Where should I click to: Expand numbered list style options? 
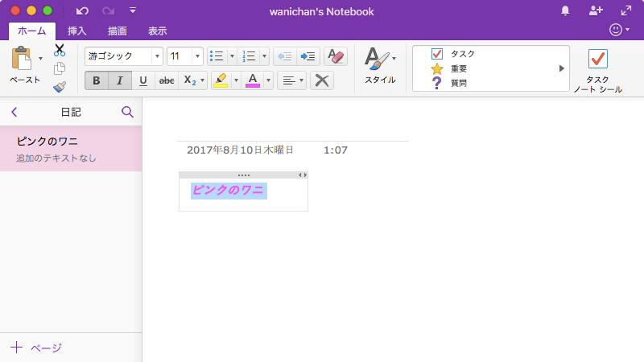coord(264,56)
